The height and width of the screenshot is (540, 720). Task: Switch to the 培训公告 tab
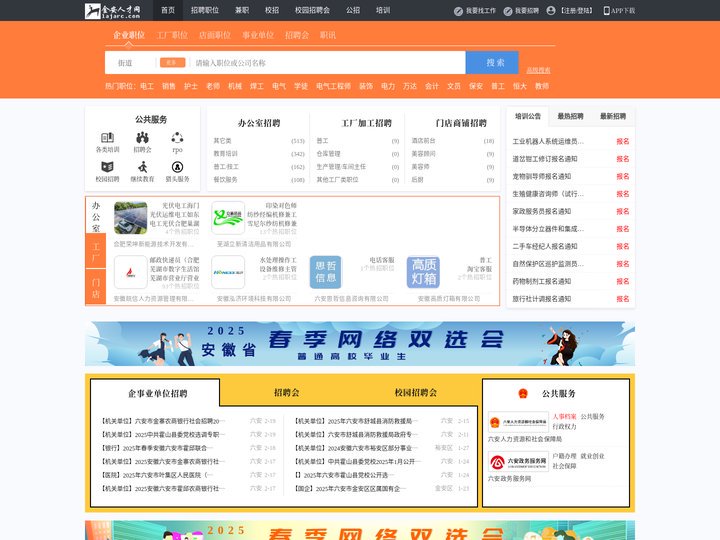(x=528, y=116)
